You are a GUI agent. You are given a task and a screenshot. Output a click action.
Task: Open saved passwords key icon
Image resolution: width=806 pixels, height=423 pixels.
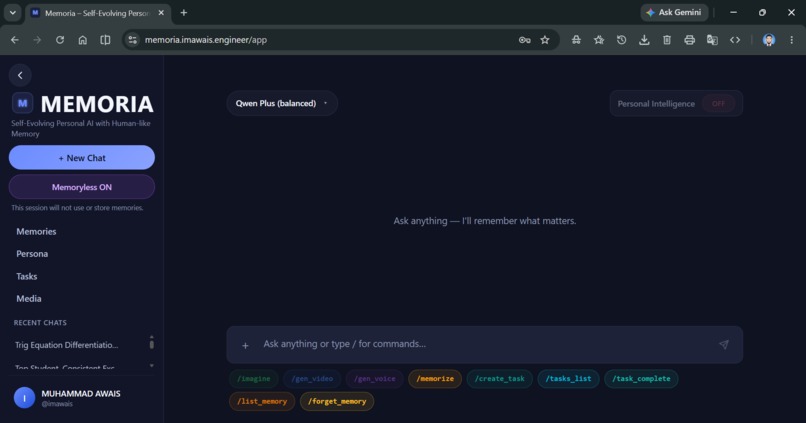(x=524, y=40)
